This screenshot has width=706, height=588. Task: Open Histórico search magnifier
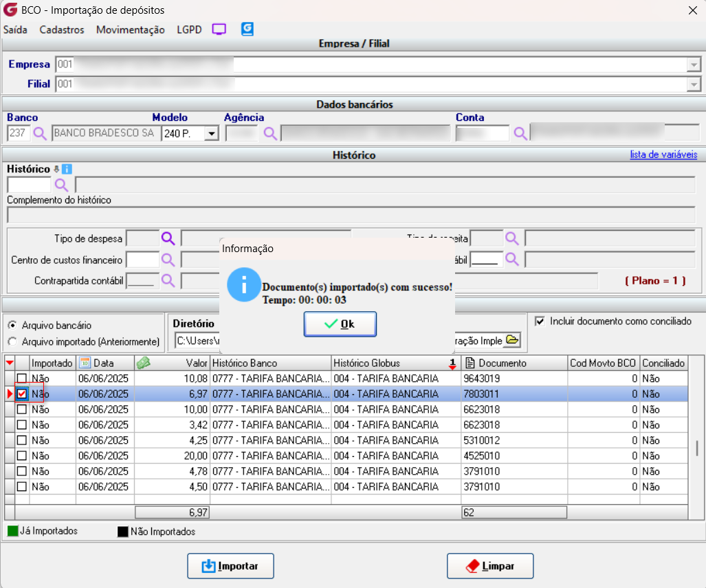pyautogui.click(x=61, y=185)
